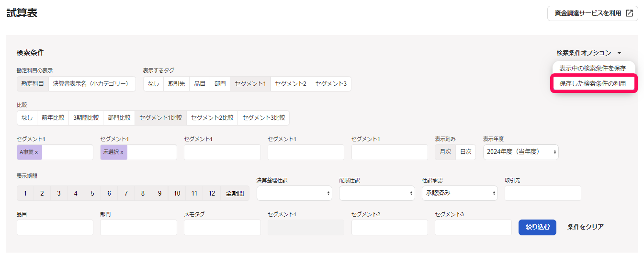This screenshot has height=255, width=644.
Task: Choose 保存した検索条件の利用 from the menu
Action: pos(593,84)
